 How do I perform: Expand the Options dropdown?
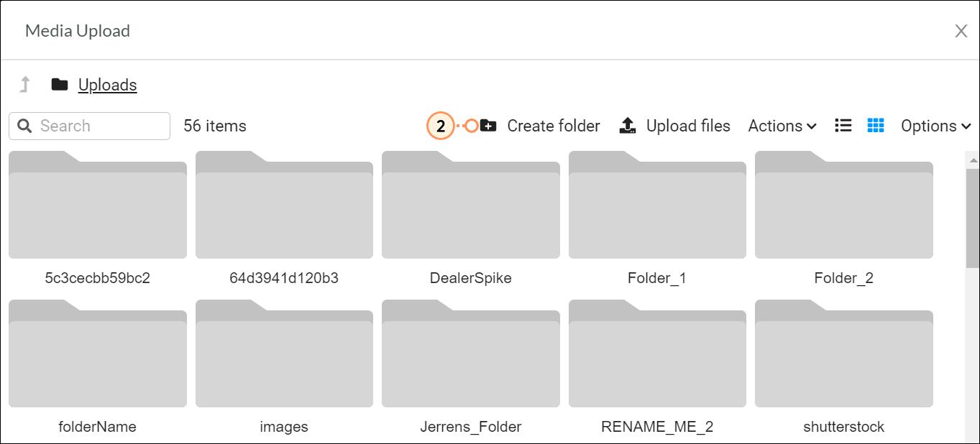coord(936,126)
